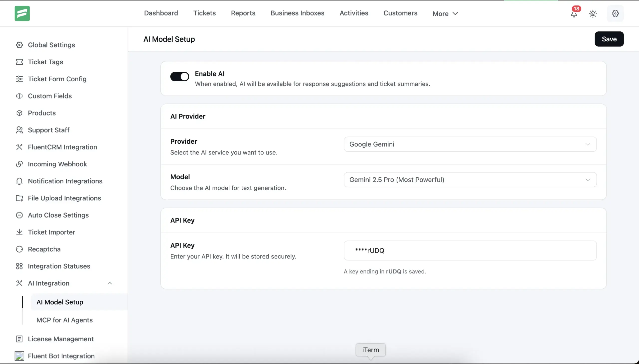Open Notification Integrations settings

65,181
